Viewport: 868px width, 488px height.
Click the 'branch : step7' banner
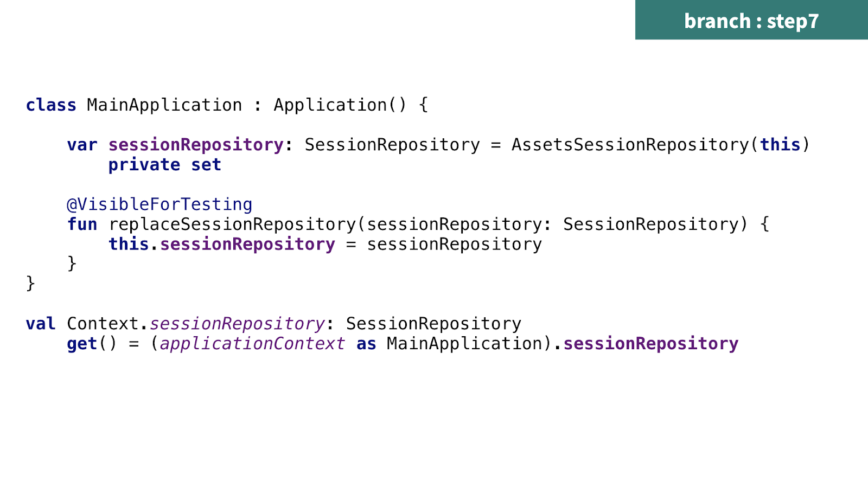pyautogui.click(x=751, y=20)
